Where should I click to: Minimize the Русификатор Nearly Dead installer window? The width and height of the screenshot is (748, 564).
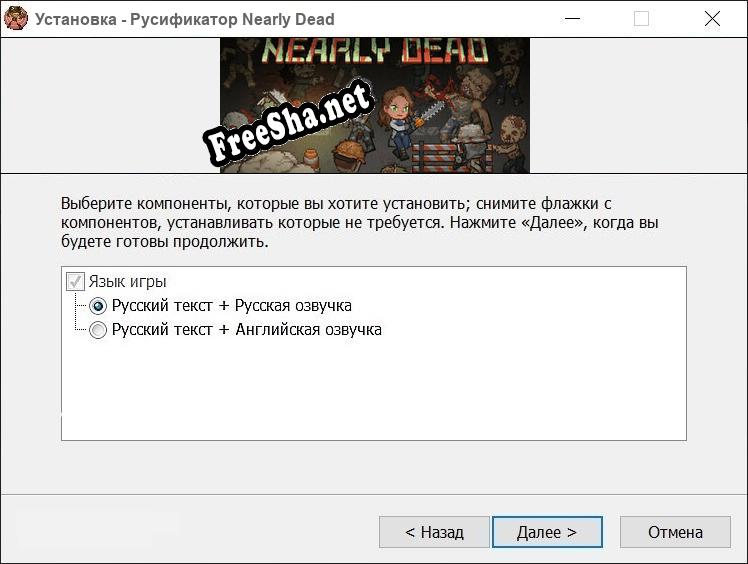pos(572,19)
